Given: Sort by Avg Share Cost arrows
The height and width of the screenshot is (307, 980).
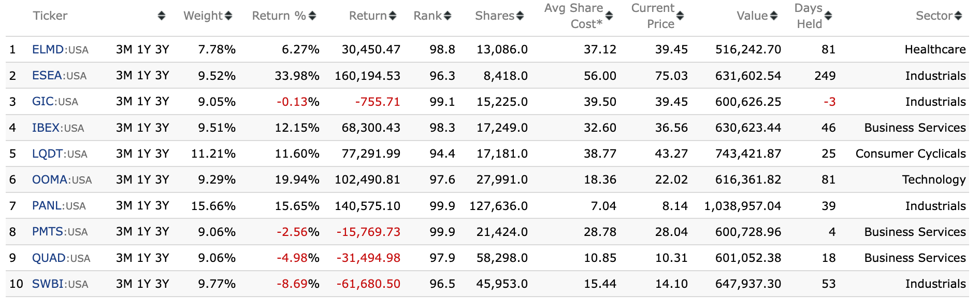Looking at the screenshot, I should coord(609,16).
